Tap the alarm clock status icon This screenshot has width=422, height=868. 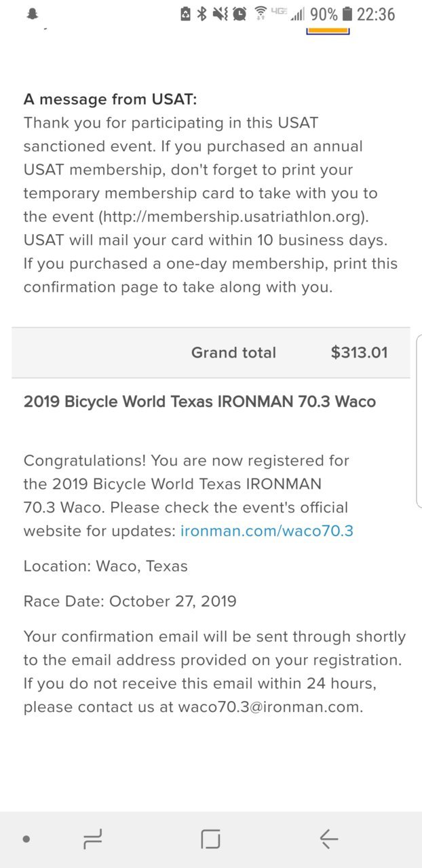point(239,14)
